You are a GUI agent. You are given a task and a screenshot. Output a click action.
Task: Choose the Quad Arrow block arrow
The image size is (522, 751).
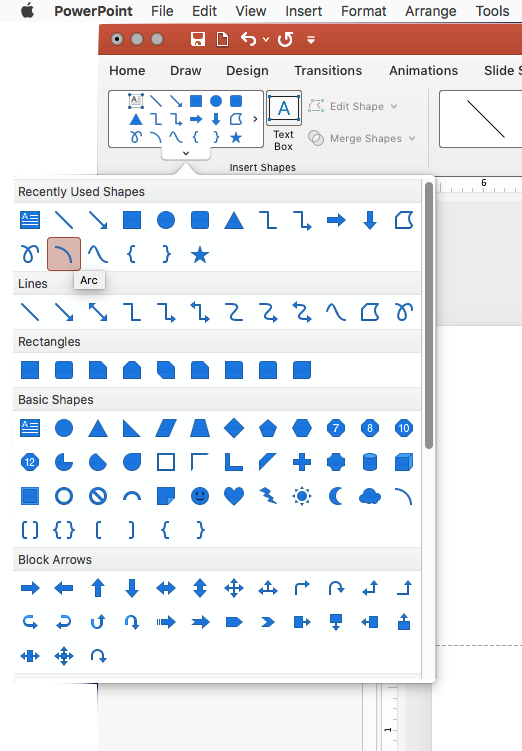234,588
